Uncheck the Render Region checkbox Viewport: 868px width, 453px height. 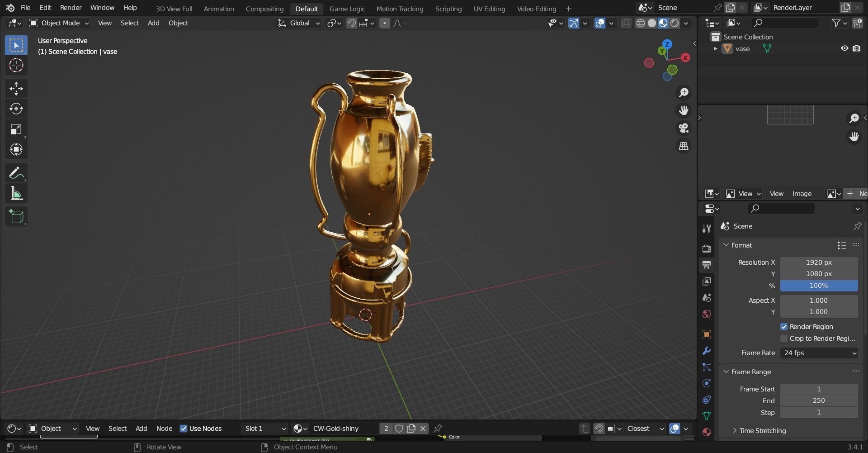[784, 327]
